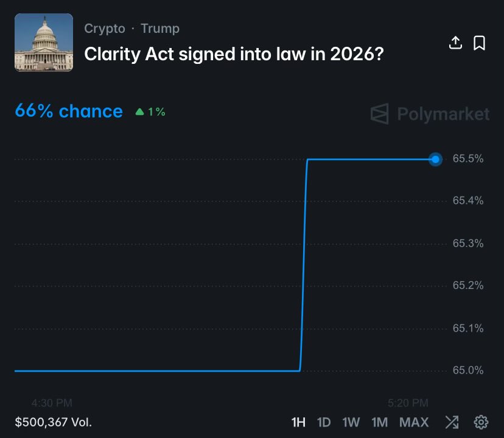Click the Clarity Act market title
504x438 pixels.
[234, 54]
